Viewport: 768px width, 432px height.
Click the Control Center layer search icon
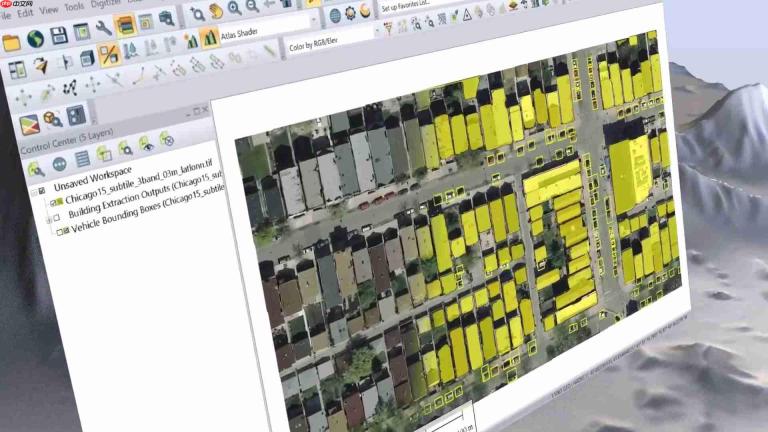click(36, 169)
